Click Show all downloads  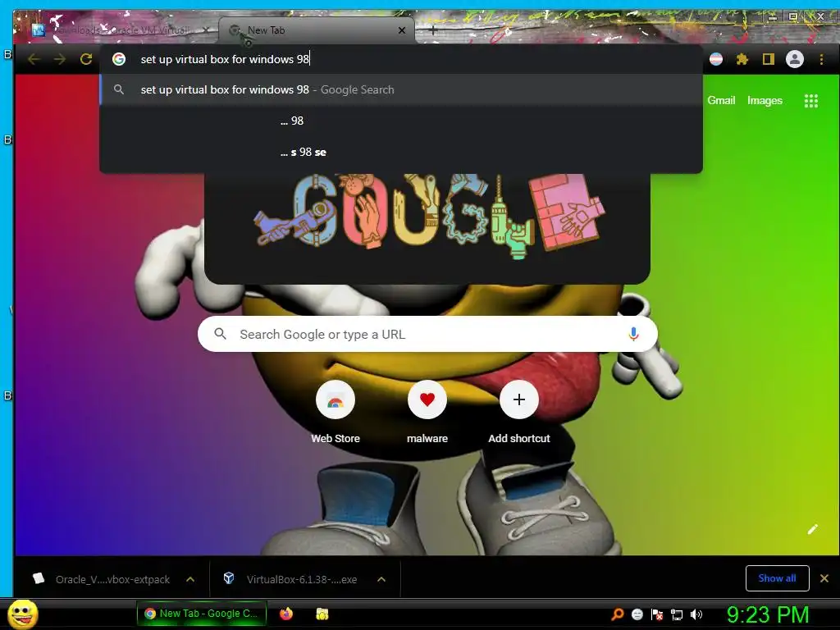pos(777,578)
